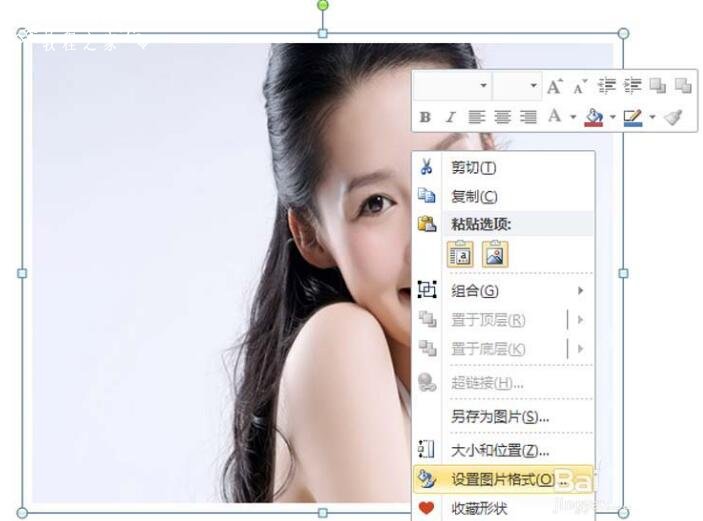Toggle Bold in the mini toolbar

pyautogui.click(x=425, y=117)
